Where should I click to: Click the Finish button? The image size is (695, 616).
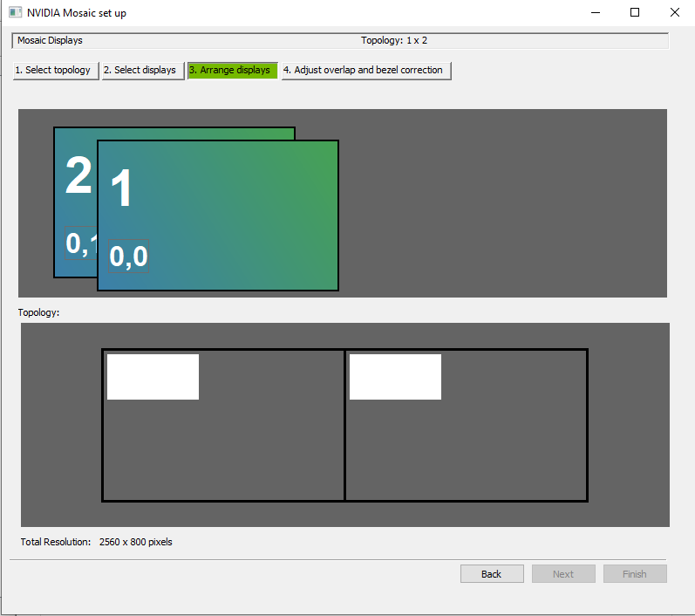click(635, 574)
